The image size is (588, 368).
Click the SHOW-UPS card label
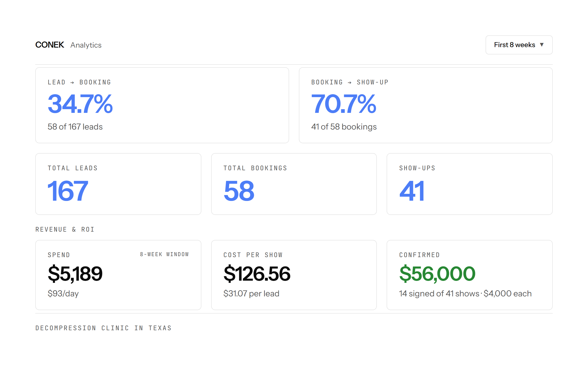coord(417,168)
